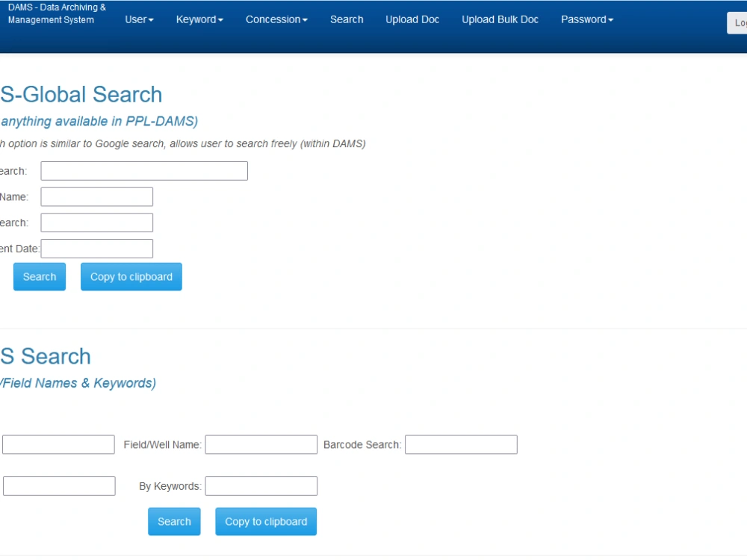Click the search box below the Name field
This screenshot has height=560, width=747.
[x=96, y=222]
